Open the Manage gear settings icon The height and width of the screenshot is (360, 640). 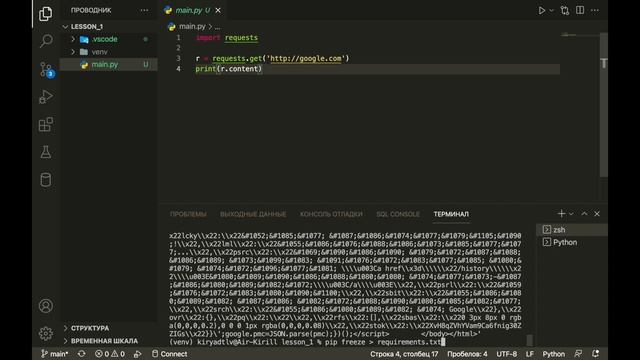tap(46, 333)
